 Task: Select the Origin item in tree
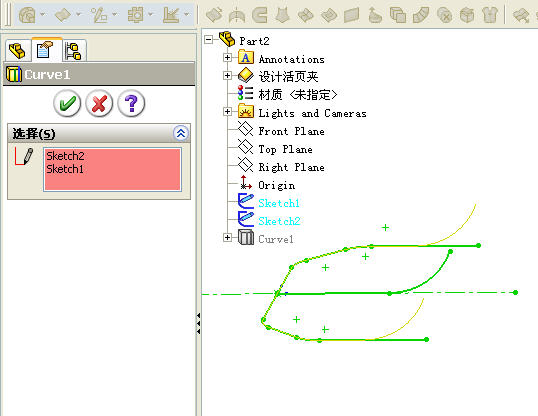pos(277,185)
